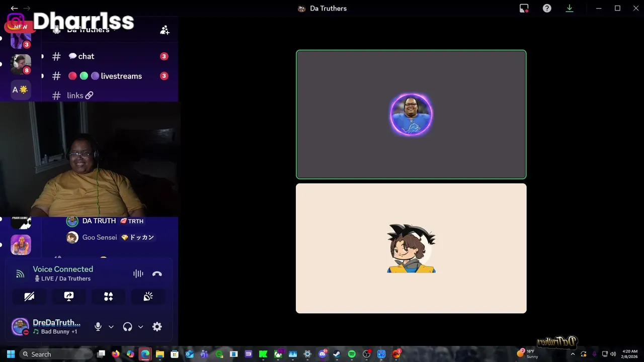This screenshot has height=362, width=644.
Task: Start an activity with the four-shapes button
Action: click(x=108, y=297)
